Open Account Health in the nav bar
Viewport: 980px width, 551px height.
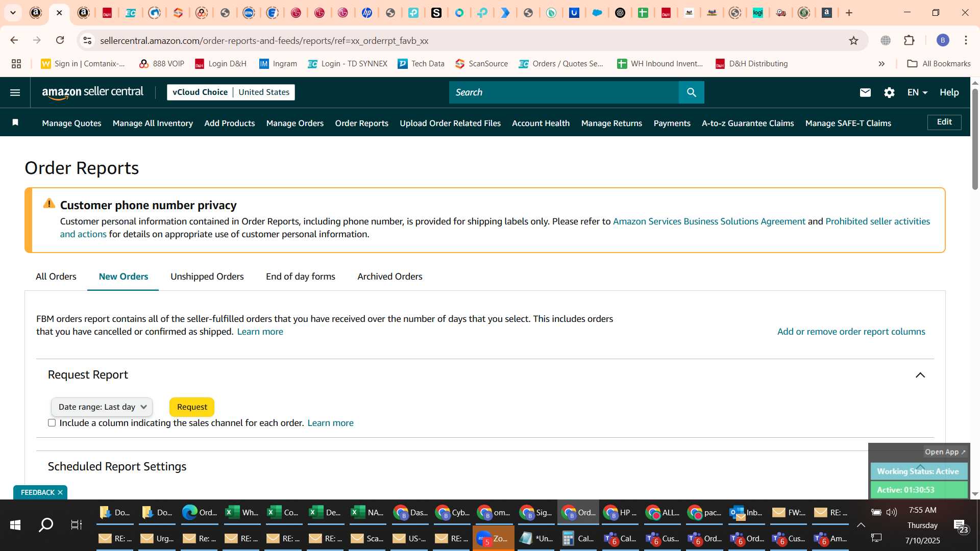pyautogui.click(x=541, y=123)
